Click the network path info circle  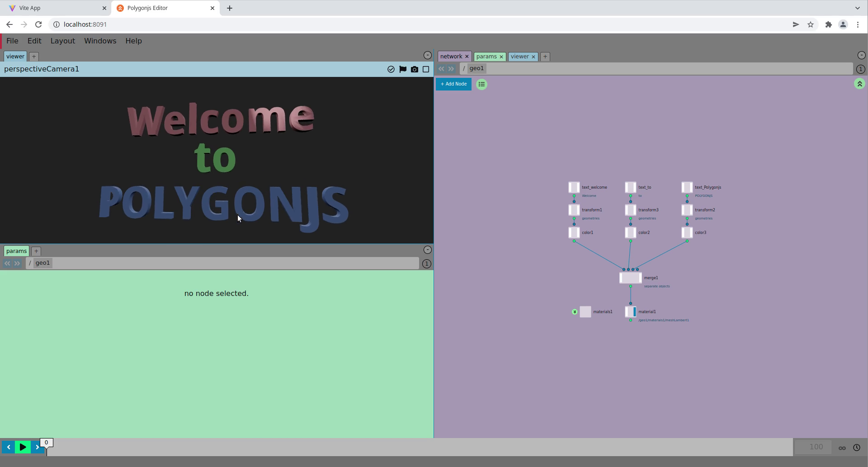tap(860, 69)
